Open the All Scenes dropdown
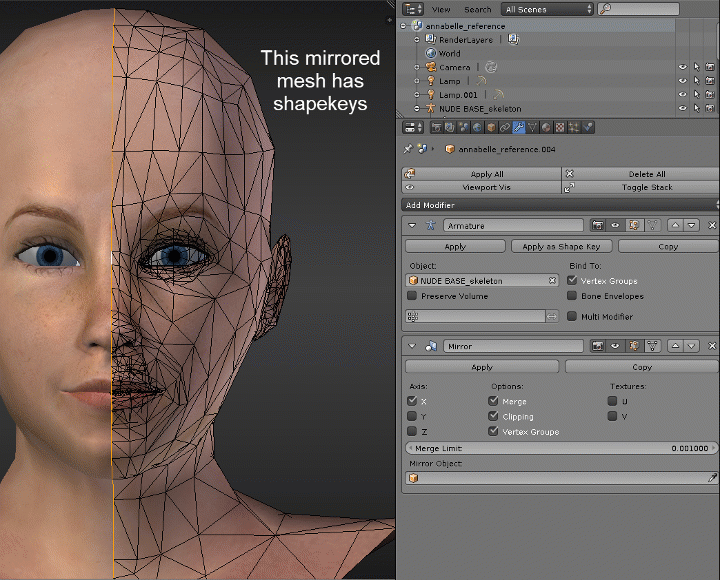The image size is (720, 580). pyautogui.click(x=548, y=9)
